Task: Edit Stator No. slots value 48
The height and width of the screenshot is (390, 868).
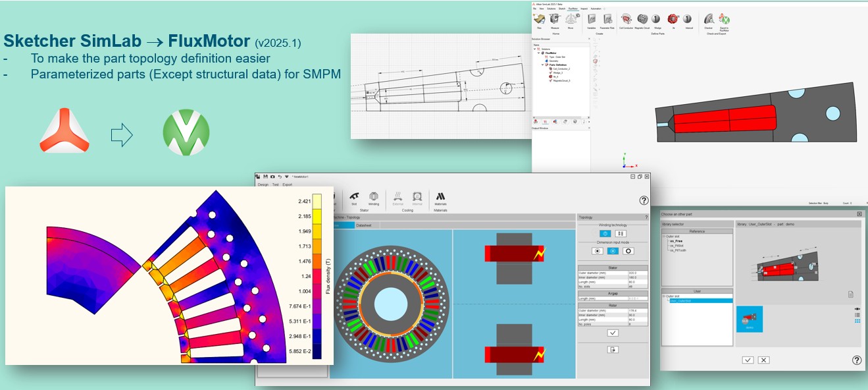Action: pyautogui.click(x=638, y=287)
